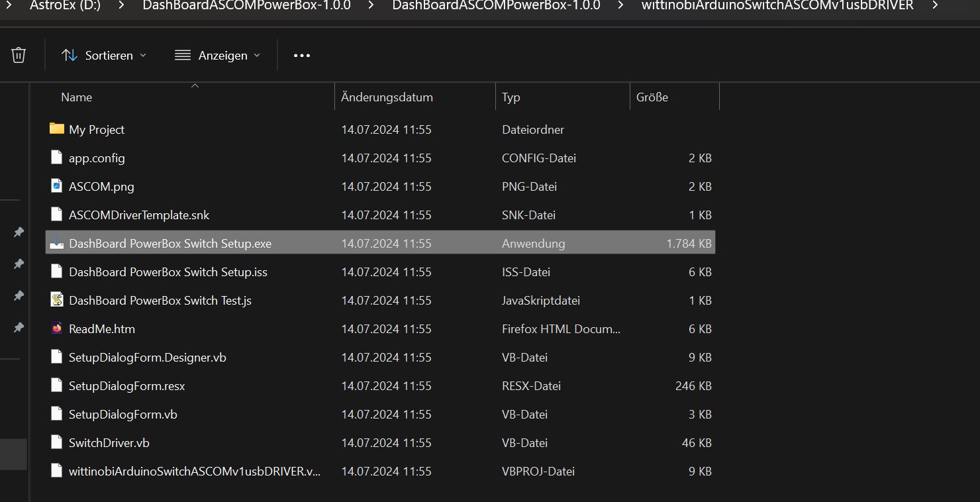
Task: Click the SNK-Datei type cell
Action: click(x=528, y=215)
